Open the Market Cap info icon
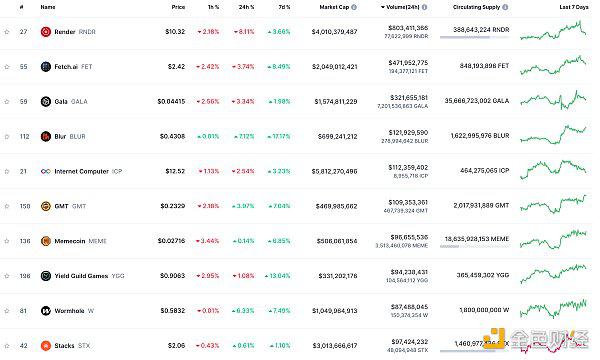Viewport: 600px width, 360px height. coord(354,7)
